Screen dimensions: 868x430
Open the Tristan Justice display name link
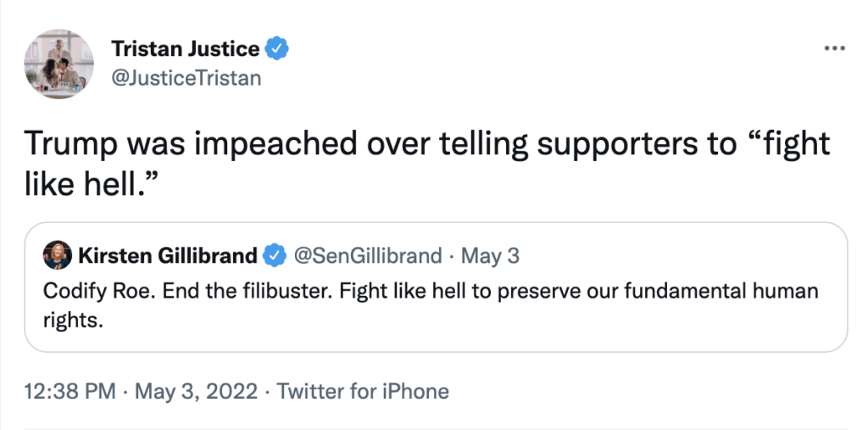click(x=186, y=49)
